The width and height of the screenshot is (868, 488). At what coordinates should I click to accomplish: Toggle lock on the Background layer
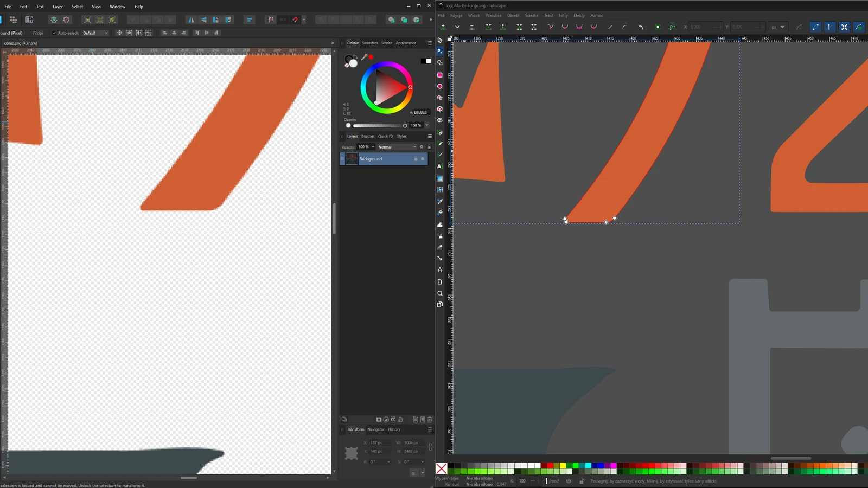point(416,159)
